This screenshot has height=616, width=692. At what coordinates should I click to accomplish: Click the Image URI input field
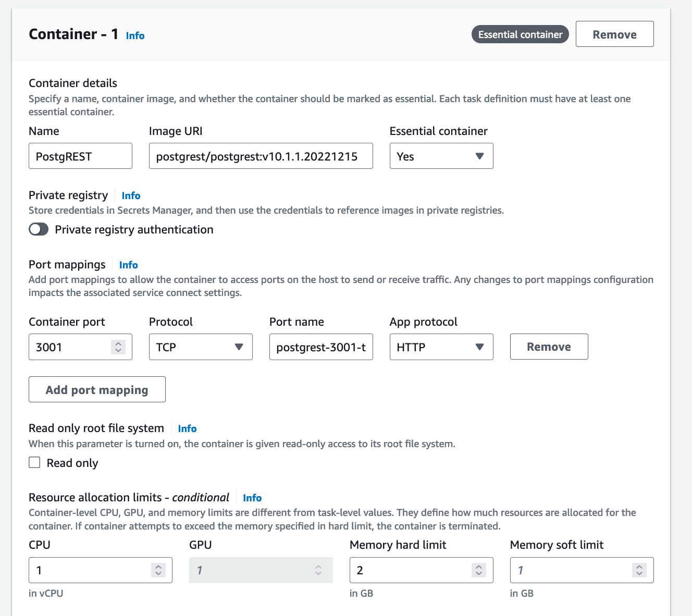(261, 156)
